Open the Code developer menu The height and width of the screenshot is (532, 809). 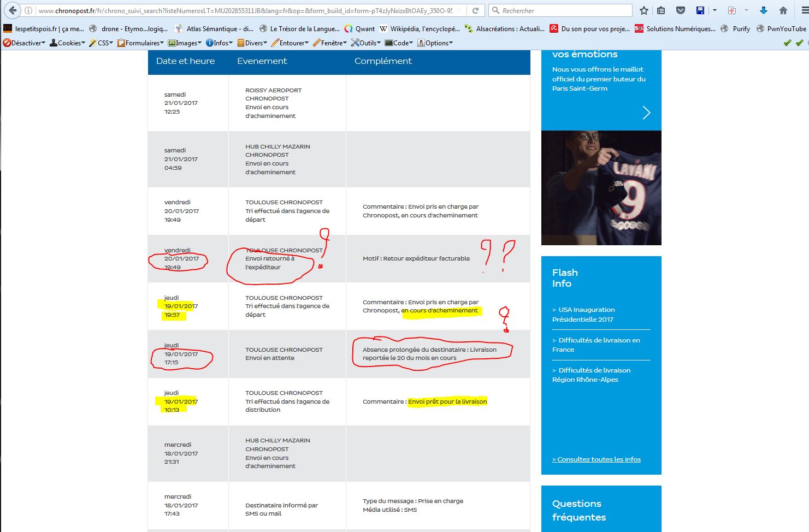point(399,43)
